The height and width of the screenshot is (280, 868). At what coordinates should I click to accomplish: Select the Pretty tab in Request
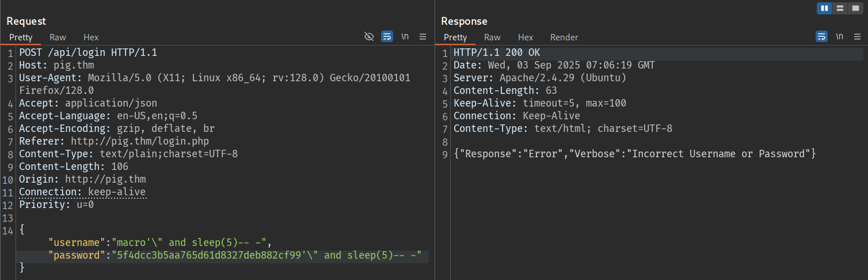tap(21, 37)
